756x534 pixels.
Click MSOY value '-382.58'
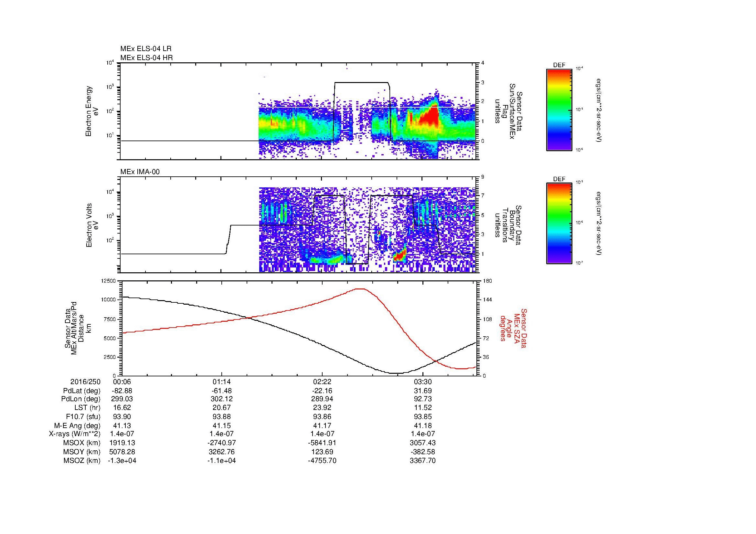pos(422,452)
